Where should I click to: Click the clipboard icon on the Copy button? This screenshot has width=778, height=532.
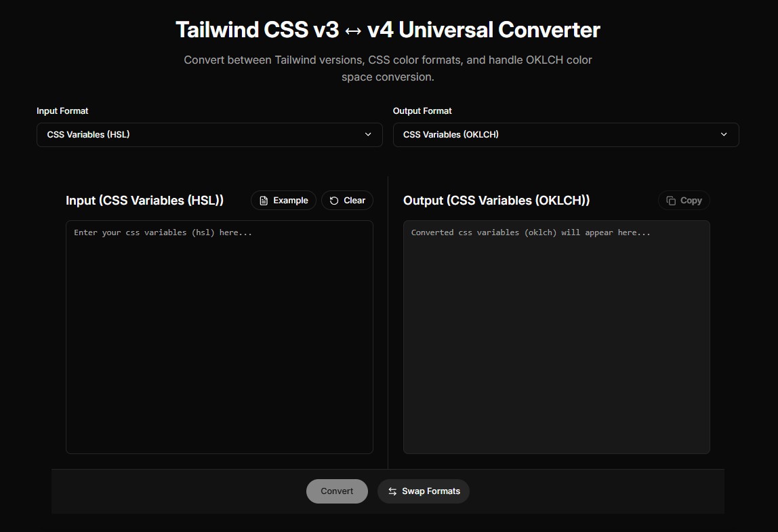point(671,201)
